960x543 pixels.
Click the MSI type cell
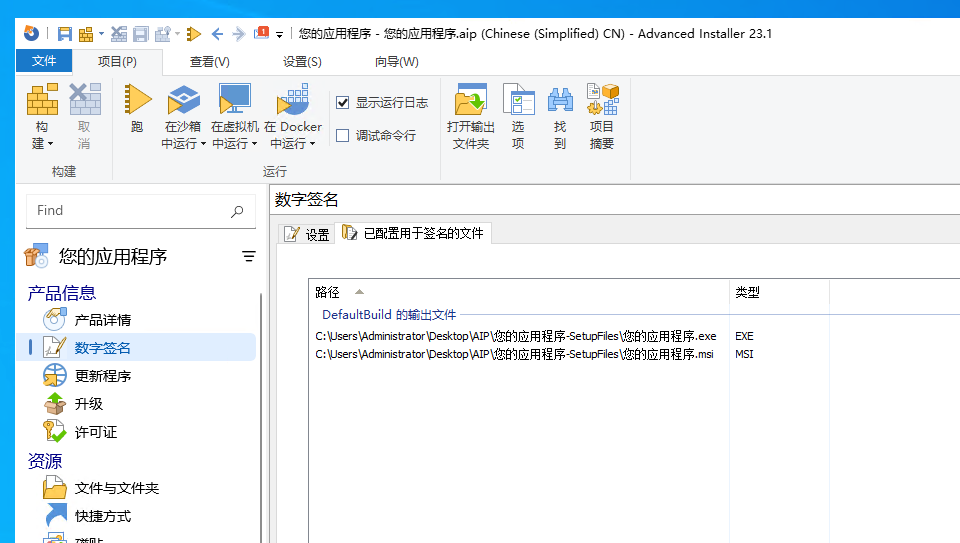(744, 354)
